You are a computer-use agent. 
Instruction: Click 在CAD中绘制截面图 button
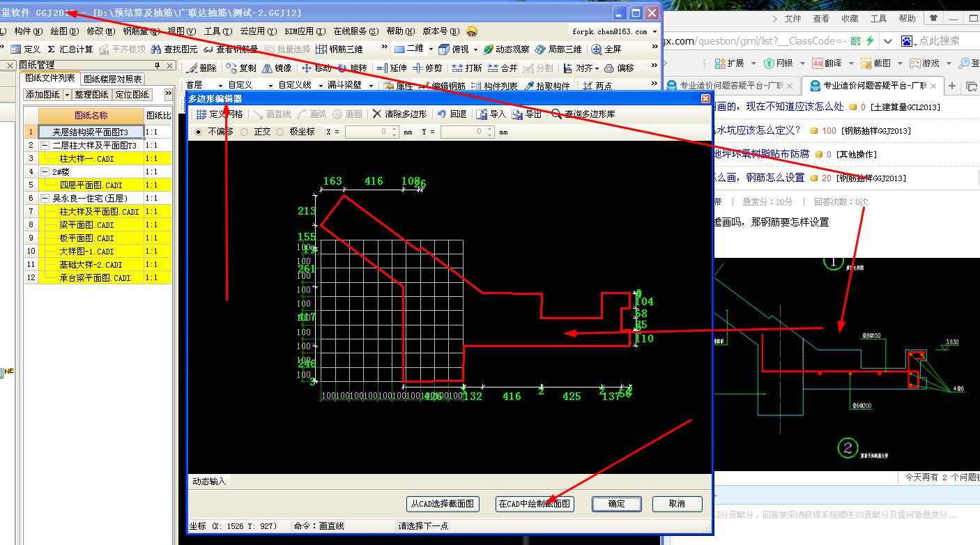tap(535, 504)
